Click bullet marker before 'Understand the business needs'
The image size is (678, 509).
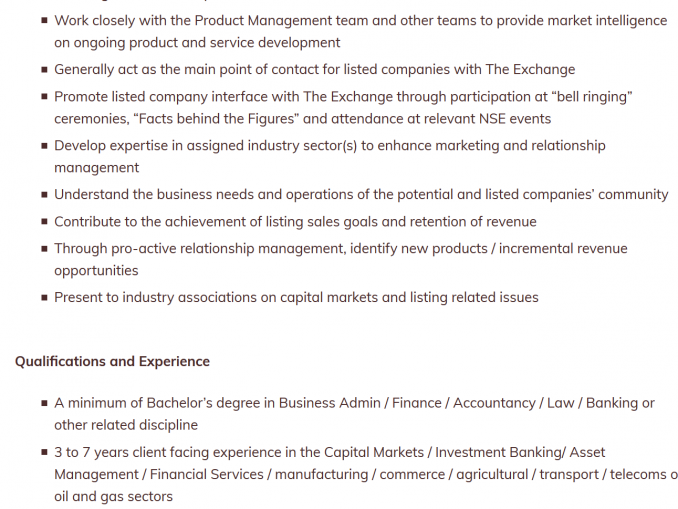(x=44, y=195)
